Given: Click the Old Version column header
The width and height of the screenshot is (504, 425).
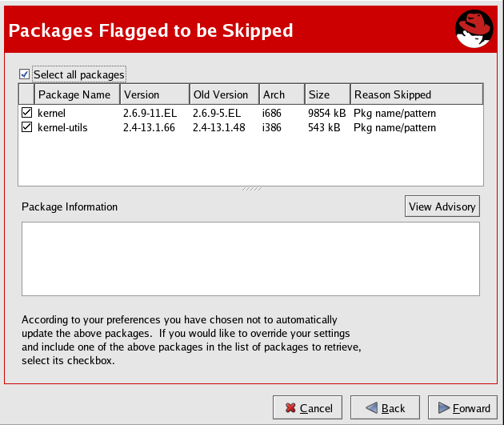Looking at the screenshot, I should [223, 94].
